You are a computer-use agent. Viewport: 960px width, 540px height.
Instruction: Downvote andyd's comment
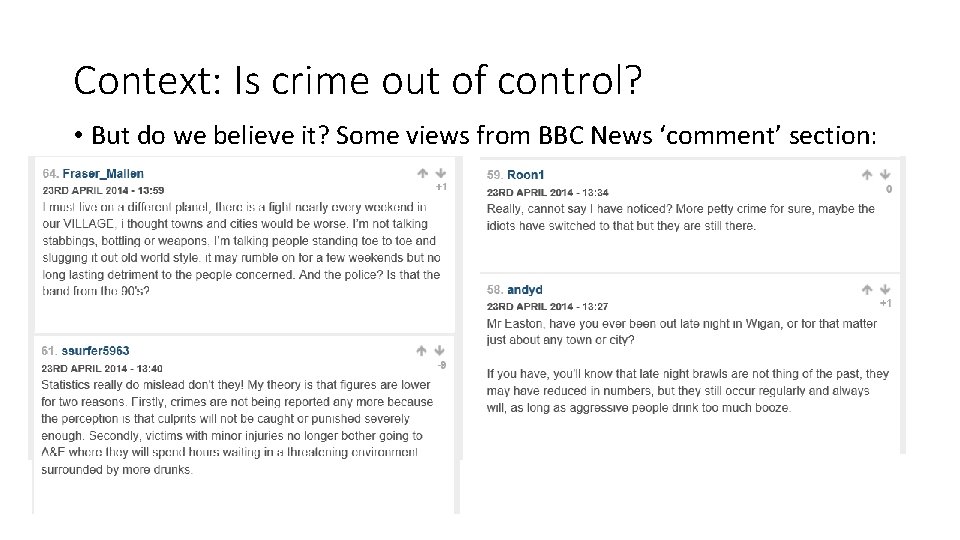tap(885, 290)
